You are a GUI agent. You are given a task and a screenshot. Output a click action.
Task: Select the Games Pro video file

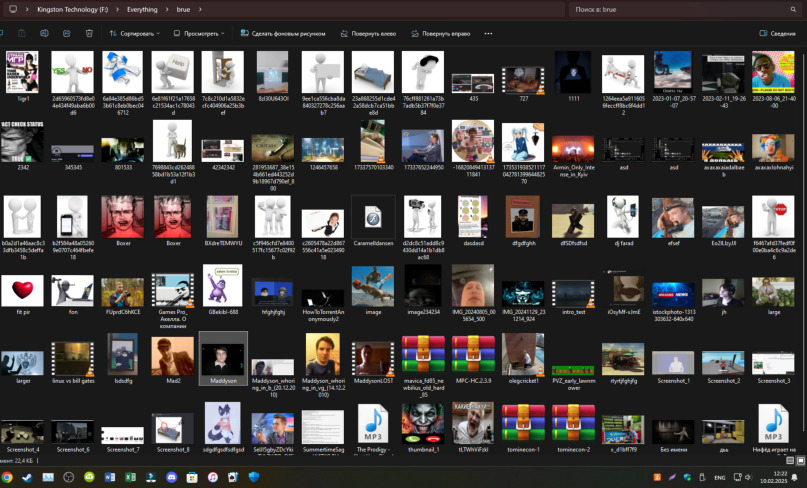click(173, 300)
